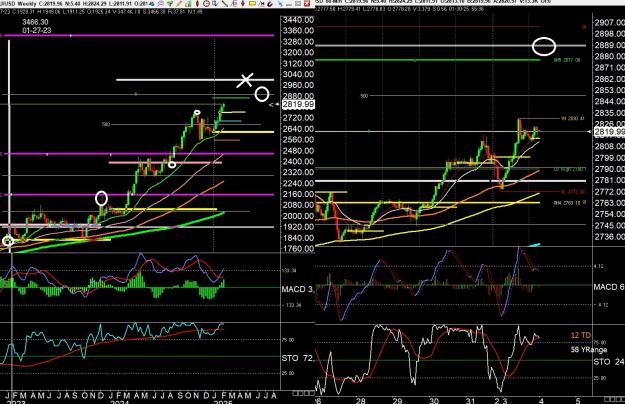
Task: Click the 2000.00 label on weekly price axis
Action: pos(298,216)
